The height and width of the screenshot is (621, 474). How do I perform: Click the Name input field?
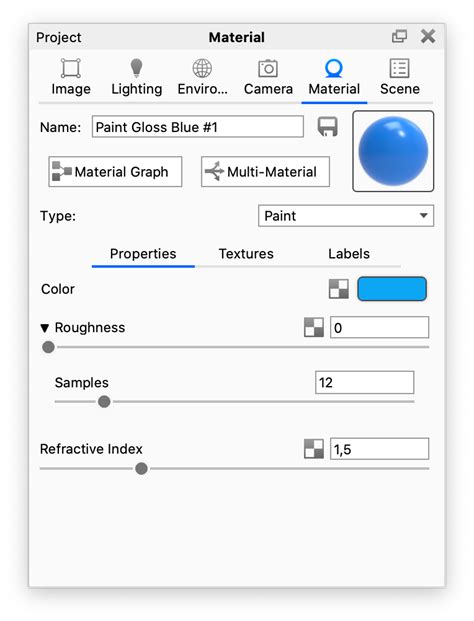[198, 127]
